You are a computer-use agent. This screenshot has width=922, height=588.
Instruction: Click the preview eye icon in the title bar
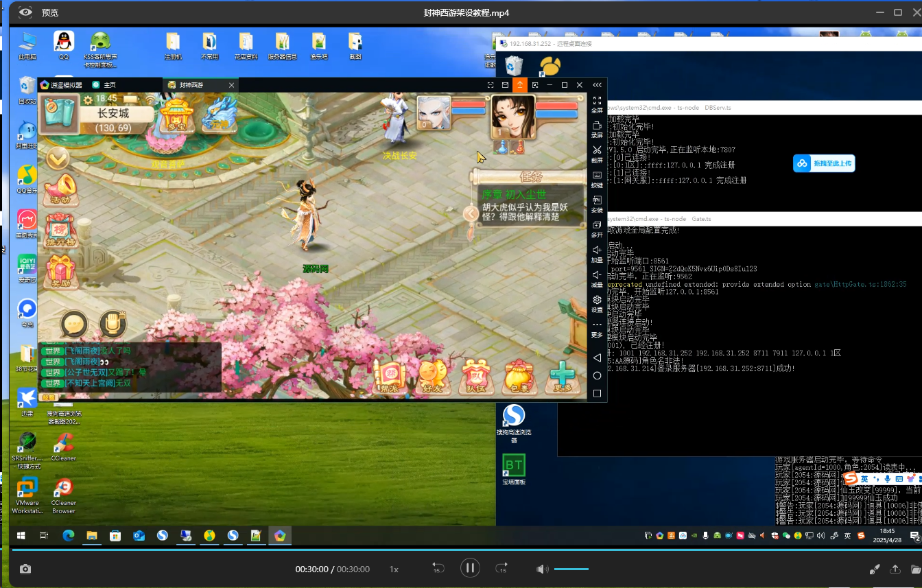25,12
